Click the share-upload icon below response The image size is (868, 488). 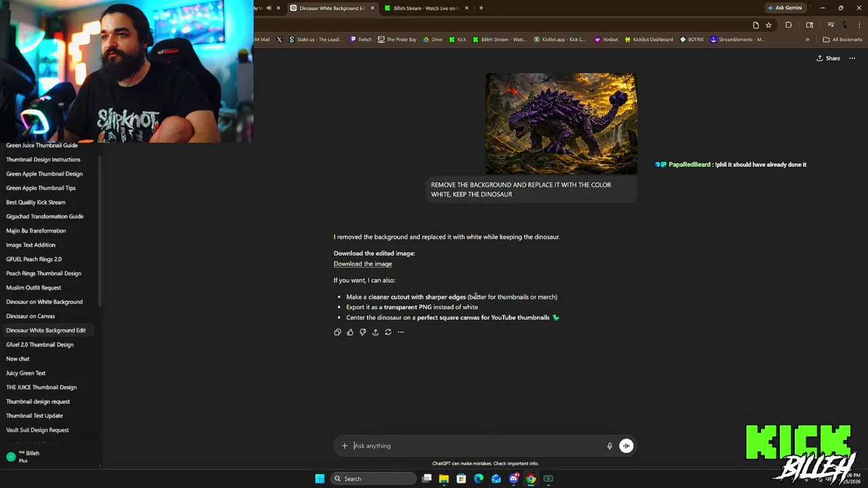click(375, 332)
